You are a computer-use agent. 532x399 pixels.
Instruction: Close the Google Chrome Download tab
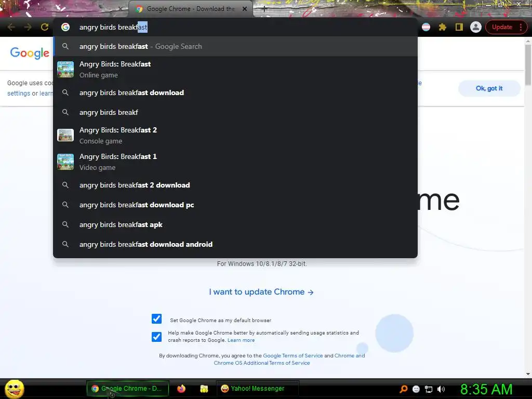pyautogui.click(x=245, y=9)
